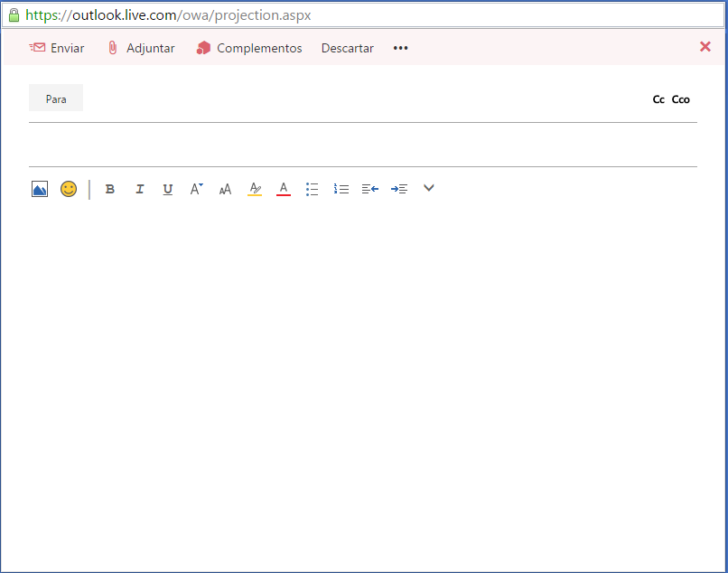Open the emoji picker
The width and height of the screenshot is (728, 573).
(x=69, y=189)
